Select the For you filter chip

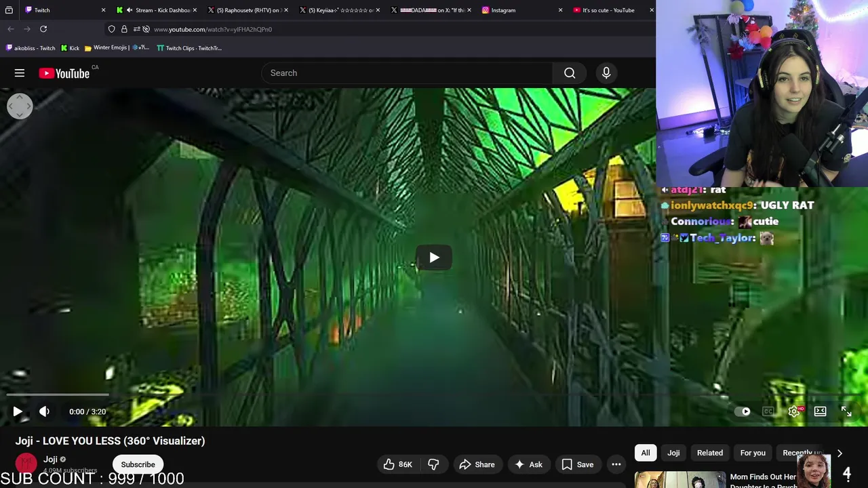pos(753,453)
